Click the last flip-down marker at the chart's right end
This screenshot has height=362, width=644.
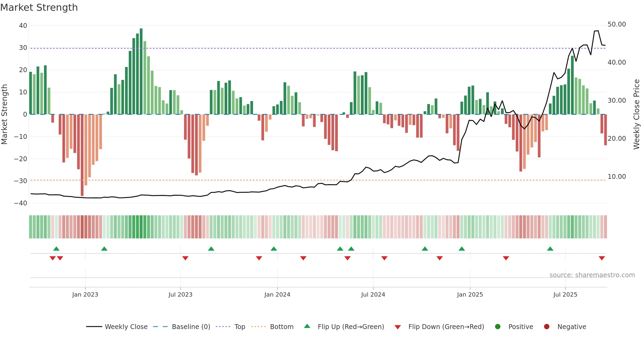pyautogui.click(x=602, y=258)
